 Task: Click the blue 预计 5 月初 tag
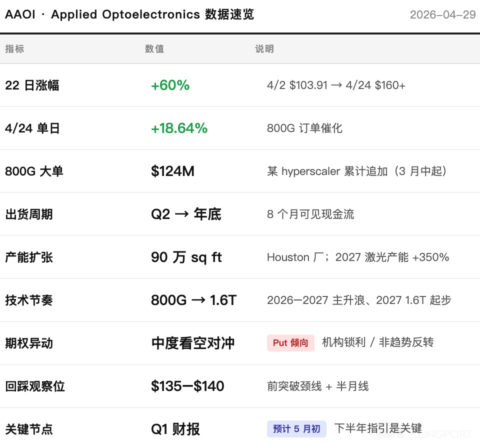(x=296, y=428)
